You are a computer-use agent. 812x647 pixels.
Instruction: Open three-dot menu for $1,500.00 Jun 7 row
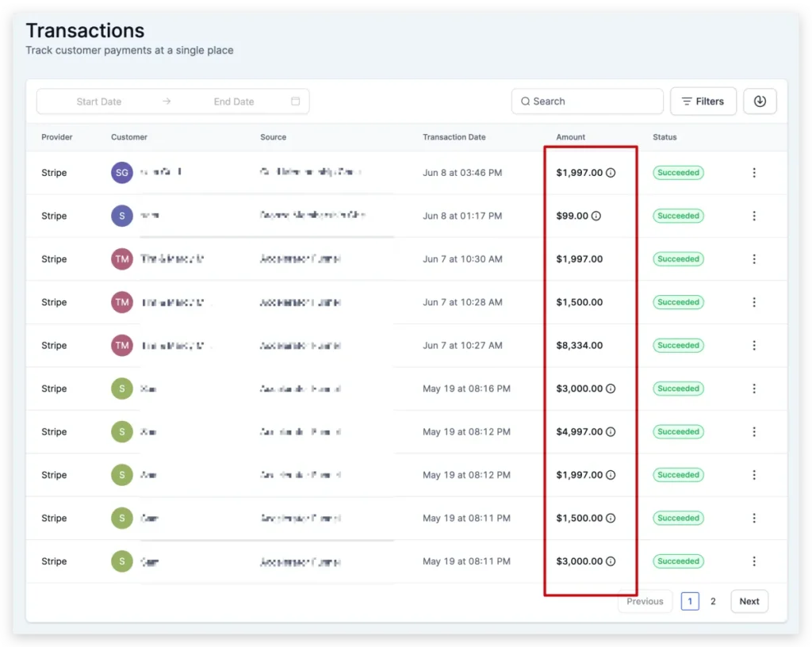pyautogui.click(x=754, y=302)
